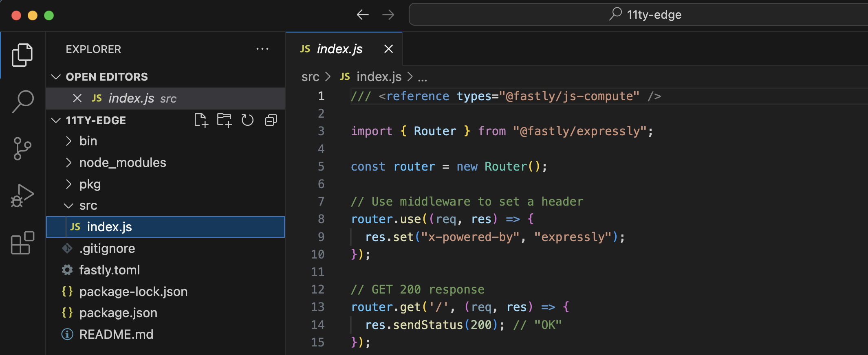Screen dimensions: 868x355
Task: Click the New File icon in 11TY-EDGE header
Action: [201, 120]
